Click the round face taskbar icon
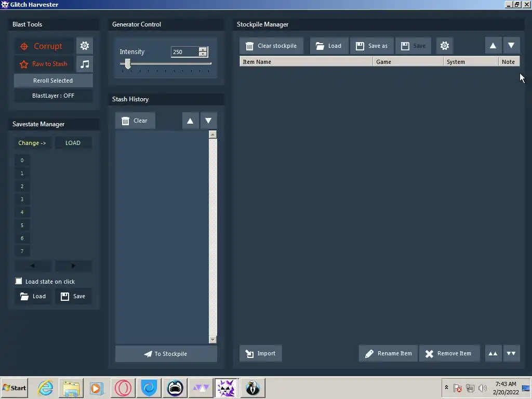532x399 pixels. click(175, 388)
